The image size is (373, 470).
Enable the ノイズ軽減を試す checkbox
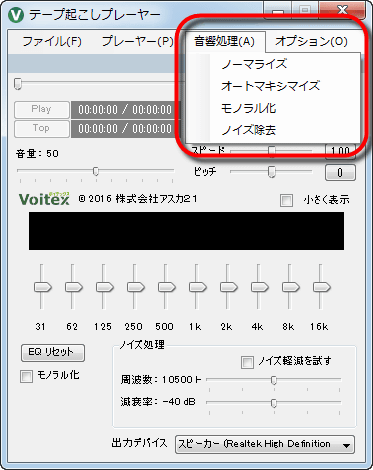point(247,362)
